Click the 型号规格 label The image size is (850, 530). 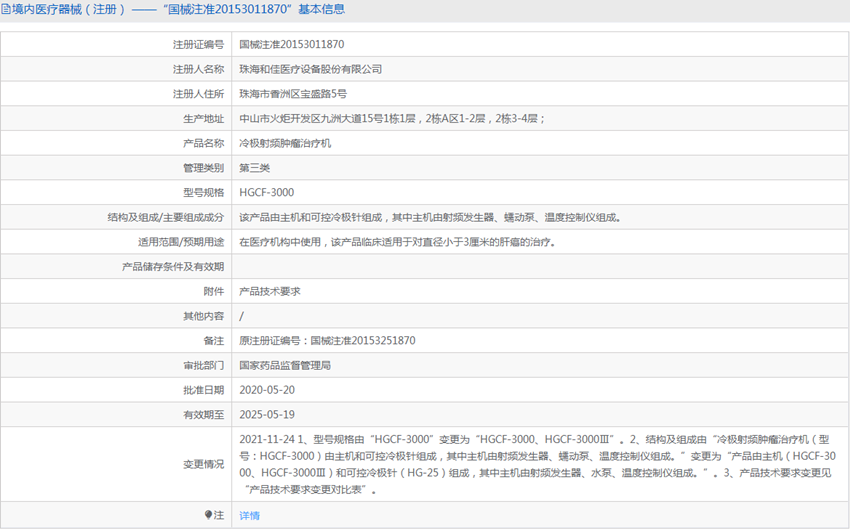[x=203, y=192]
